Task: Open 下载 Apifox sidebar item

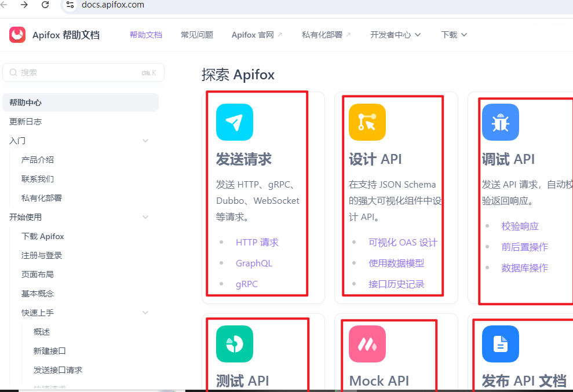Action: [42, 236]
